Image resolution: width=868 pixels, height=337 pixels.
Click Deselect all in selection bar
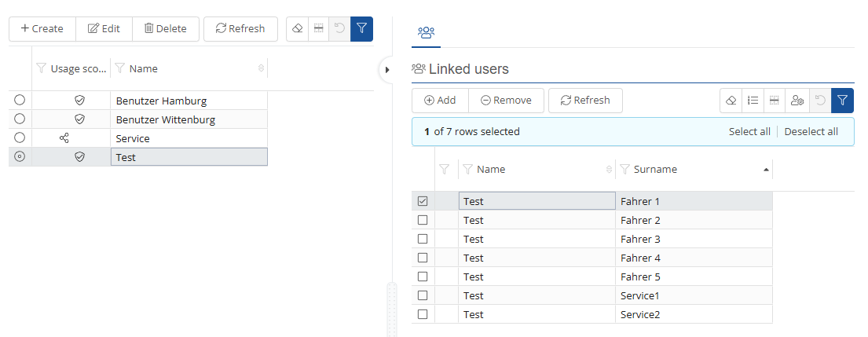point(811,132)
